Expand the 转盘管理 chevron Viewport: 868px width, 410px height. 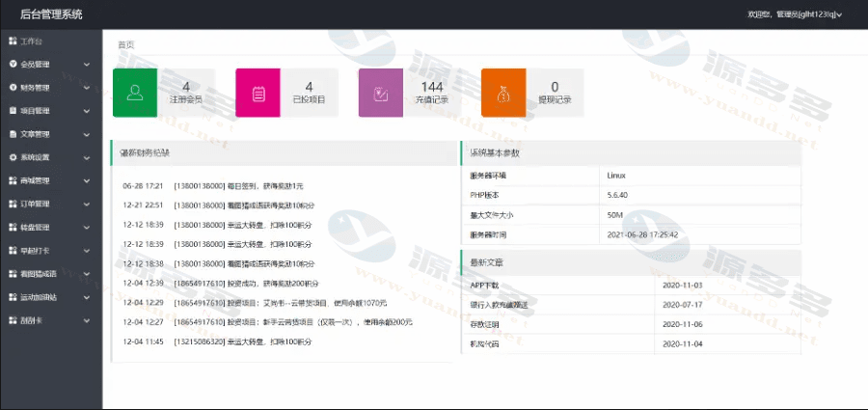point(87,228)
